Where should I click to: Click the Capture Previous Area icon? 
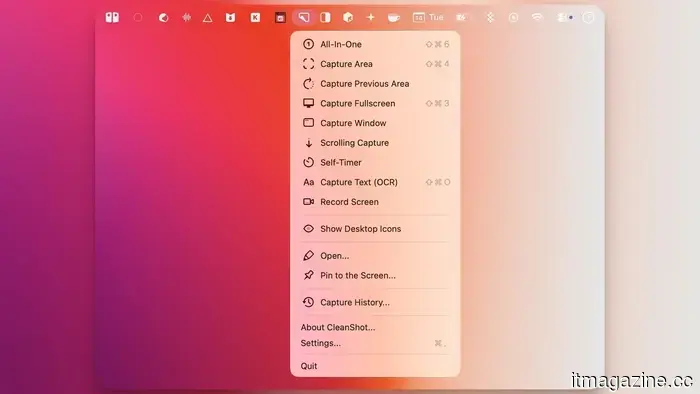(308, 83)
